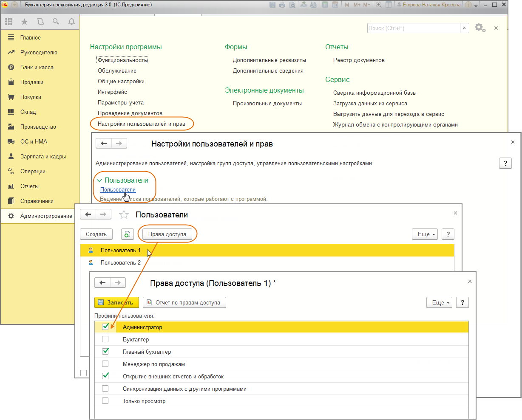Viewport: 522px width, 420px height.
Task: Click the Поиск (Ctrl+F) search field
Action: (x=414, y=28)
